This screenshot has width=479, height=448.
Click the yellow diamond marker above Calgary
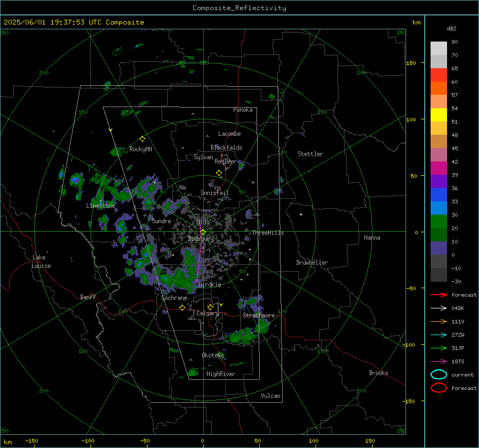[210, 307]
